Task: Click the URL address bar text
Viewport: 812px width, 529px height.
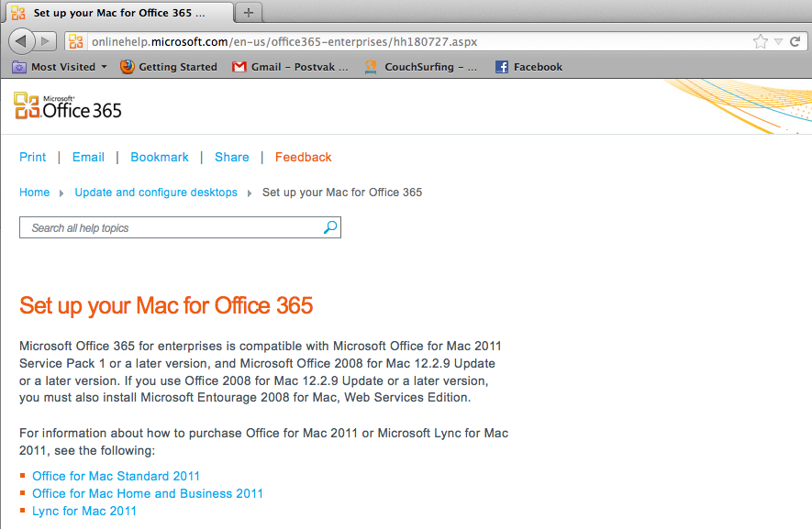Action: click(284, 41)
